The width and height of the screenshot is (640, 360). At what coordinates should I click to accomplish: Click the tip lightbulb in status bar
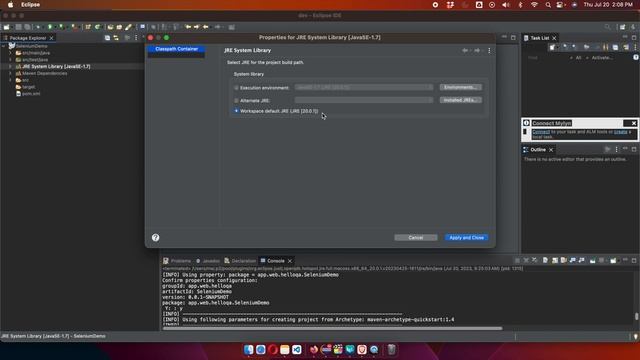point(636,337)
